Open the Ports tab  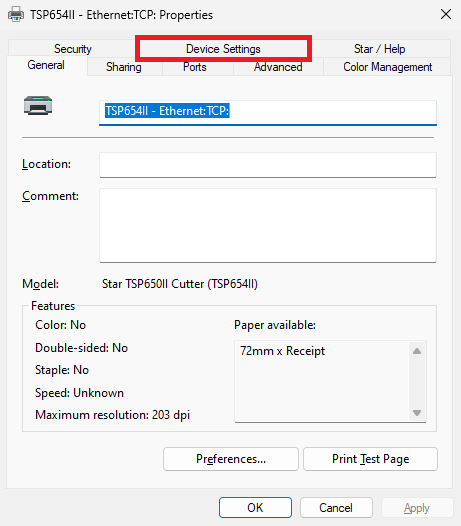(x=195, y=67)
